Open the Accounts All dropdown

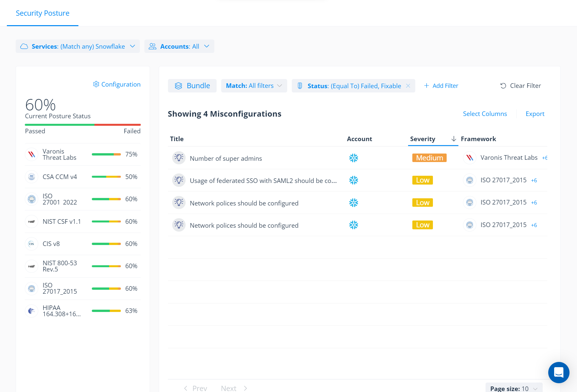[179, 46]
